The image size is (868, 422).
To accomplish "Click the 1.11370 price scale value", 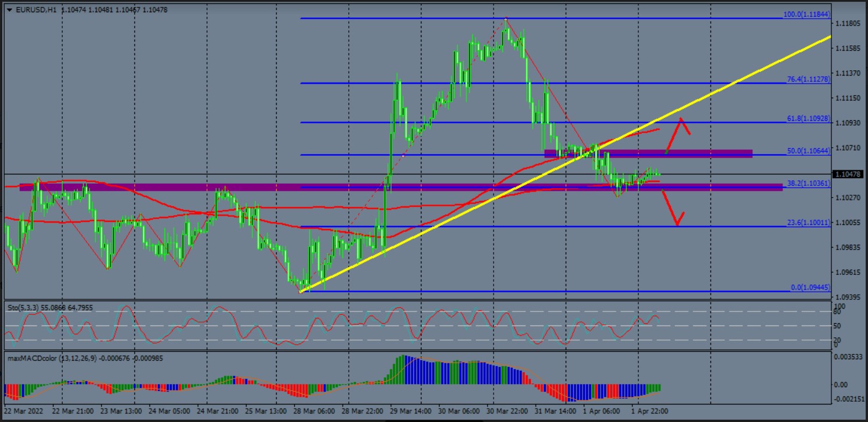I will [848, 74].
